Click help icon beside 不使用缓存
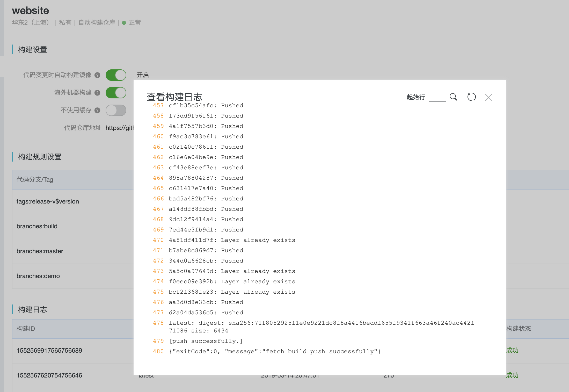Image resolution: width=569 pixels, height=392 pixels. coord(97,110)
